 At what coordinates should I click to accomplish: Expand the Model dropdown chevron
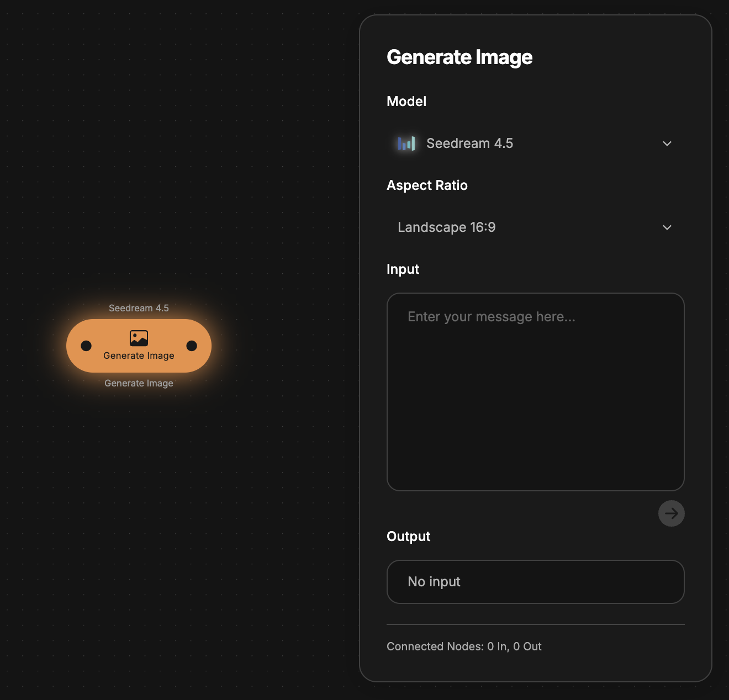(667, 144)
